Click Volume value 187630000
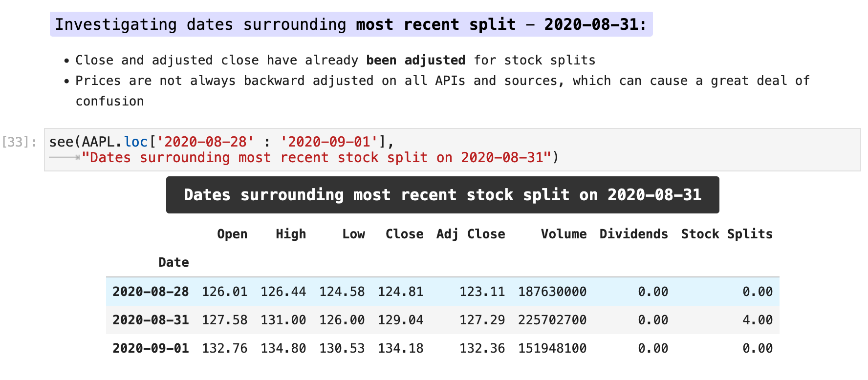Viewport: 868px width, 380px height. pos(552,292)
